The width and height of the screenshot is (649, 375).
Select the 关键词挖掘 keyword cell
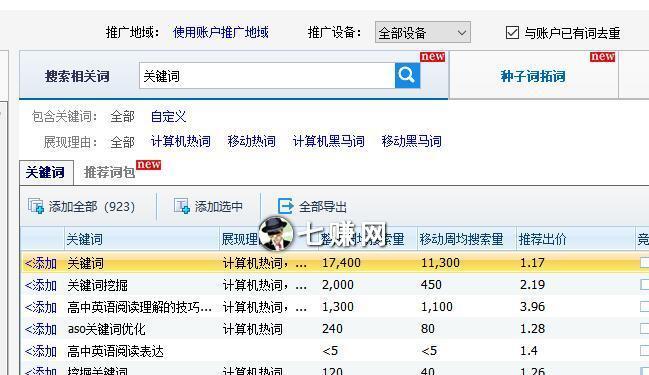click(x=97, y=285)
